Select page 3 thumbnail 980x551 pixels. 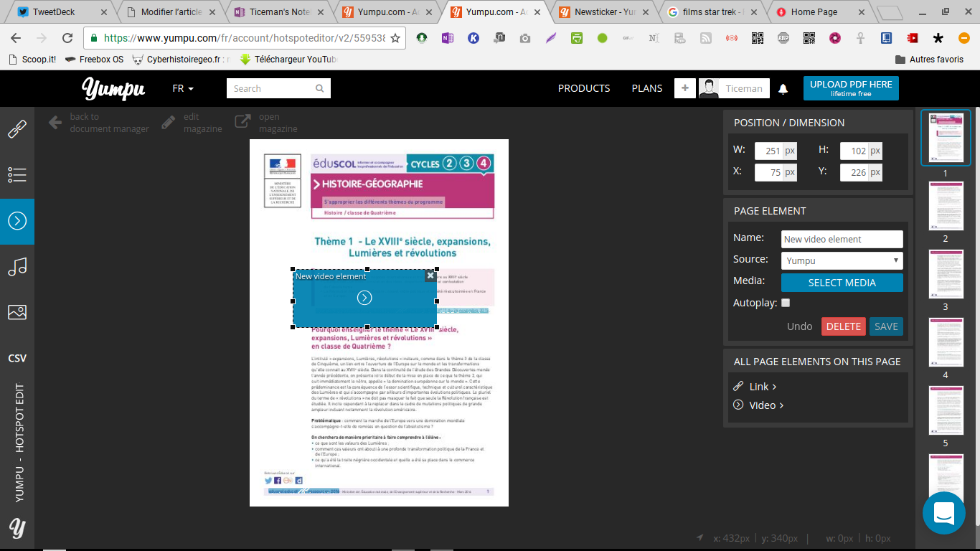point(946,274)
